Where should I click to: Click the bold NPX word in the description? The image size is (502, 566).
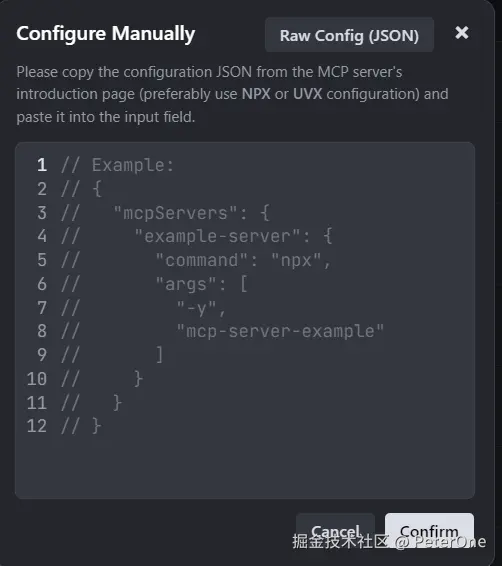(x=256, y=94)
